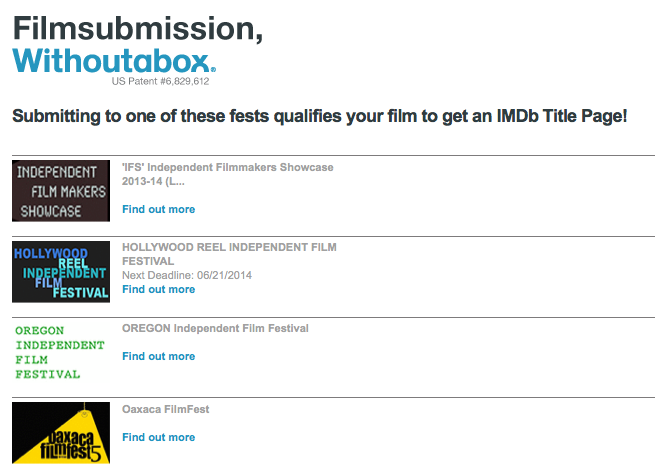This screenshot has width=666, height=474.
Task: Click the Filmsubmission heading text
Action: (138, 28)
